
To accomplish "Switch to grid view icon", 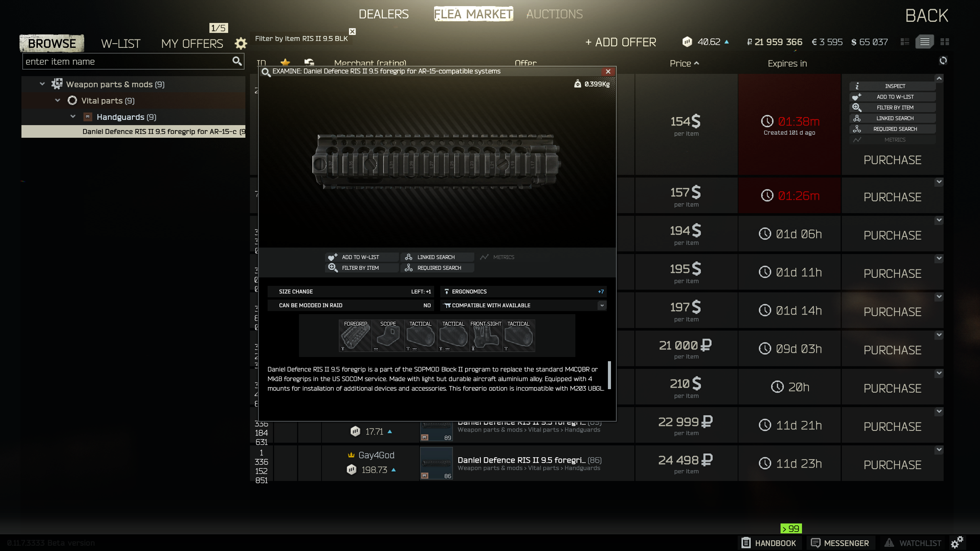I will tap(945, 42).
